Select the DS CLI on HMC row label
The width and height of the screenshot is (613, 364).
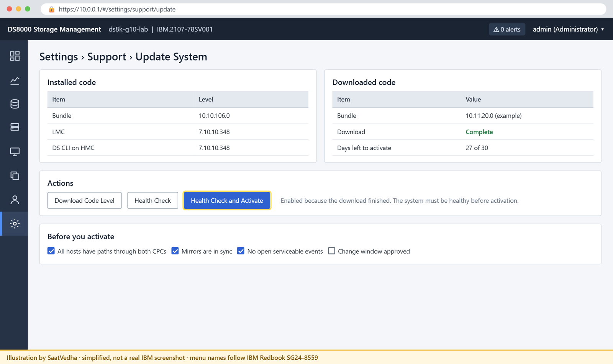tap(73, 148)
